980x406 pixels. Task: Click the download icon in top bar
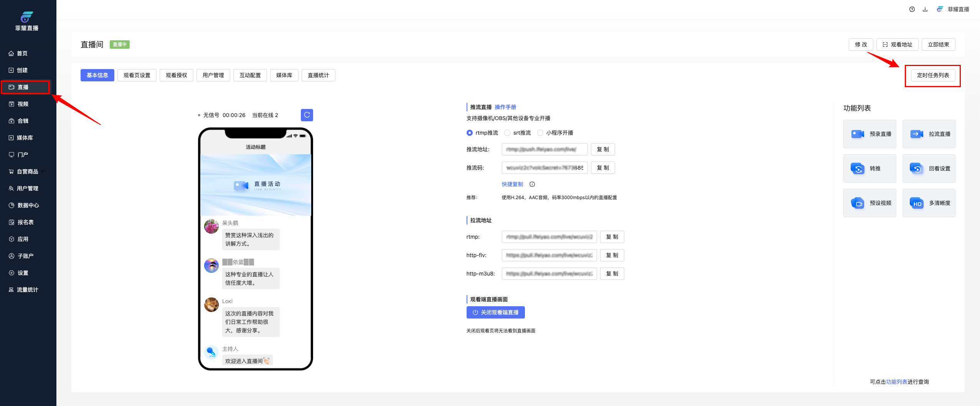925,9
